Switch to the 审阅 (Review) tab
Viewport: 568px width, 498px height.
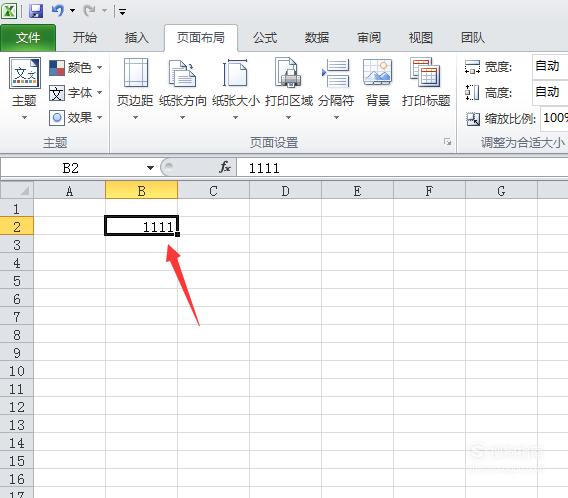369,38
